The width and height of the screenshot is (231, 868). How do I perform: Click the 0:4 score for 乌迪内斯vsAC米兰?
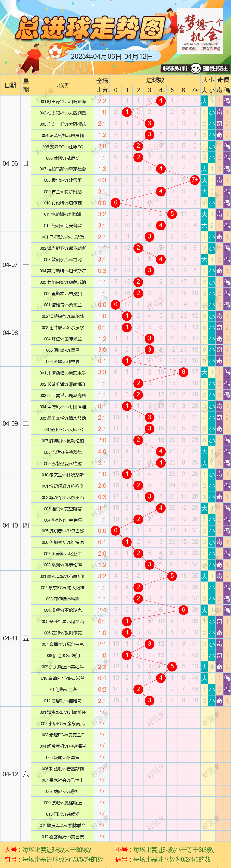pos(102,678)
